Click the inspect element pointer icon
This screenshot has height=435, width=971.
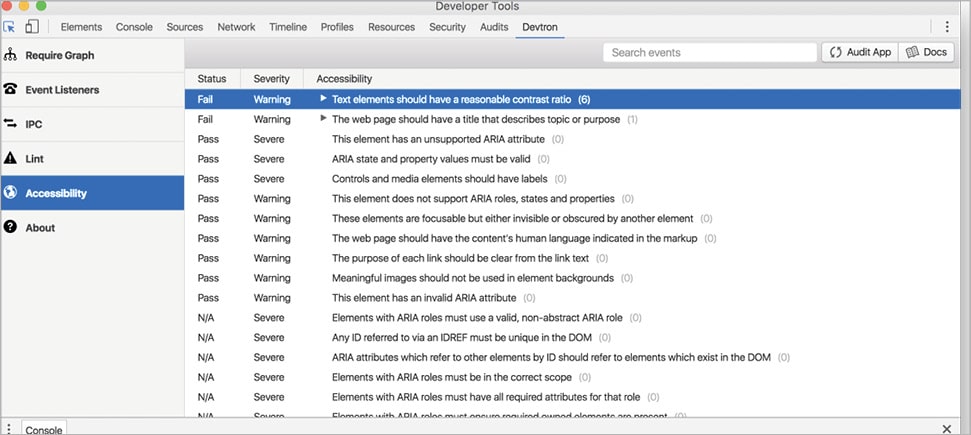click(x=10, y=27)
